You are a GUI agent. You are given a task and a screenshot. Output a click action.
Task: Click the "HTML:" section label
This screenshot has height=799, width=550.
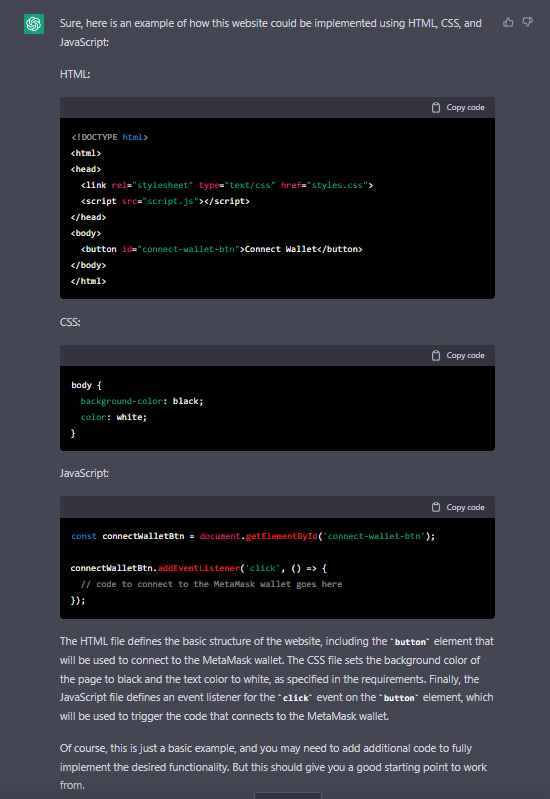coord(75,74)
